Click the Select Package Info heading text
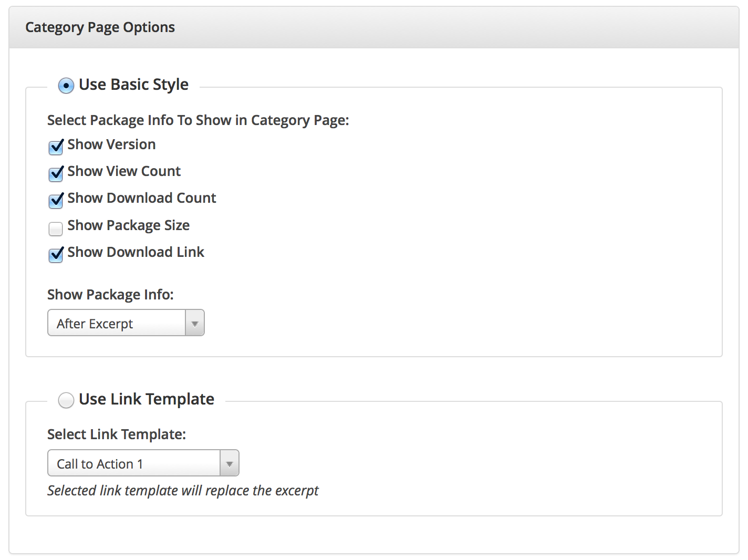 point(198,120)
